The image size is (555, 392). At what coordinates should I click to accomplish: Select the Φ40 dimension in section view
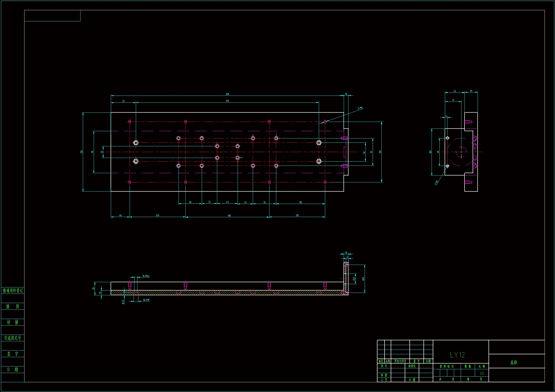click(363, 279)
